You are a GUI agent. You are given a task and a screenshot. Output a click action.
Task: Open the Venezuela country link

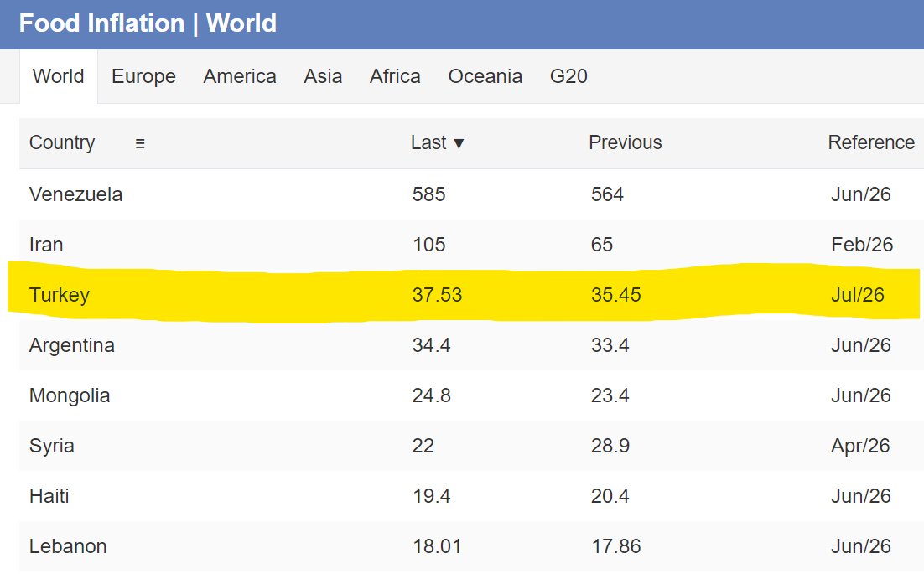[x=76, y=194]
